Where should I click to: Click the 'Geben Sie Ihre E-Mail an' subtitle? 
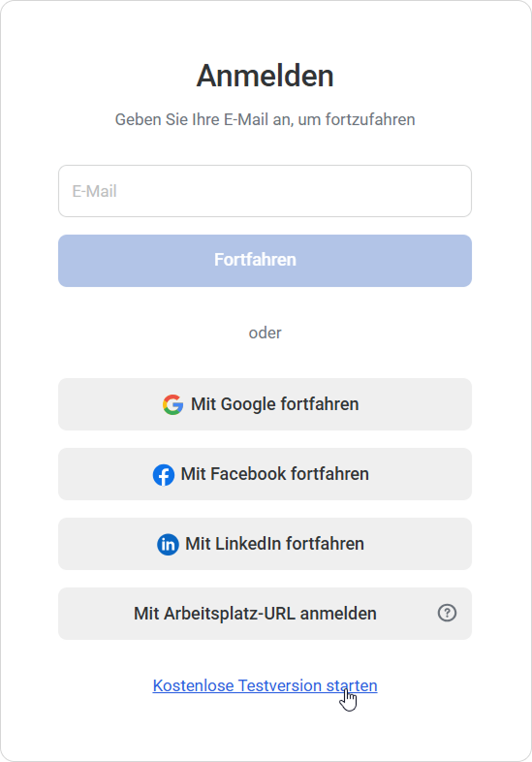(x=265, y=119)
